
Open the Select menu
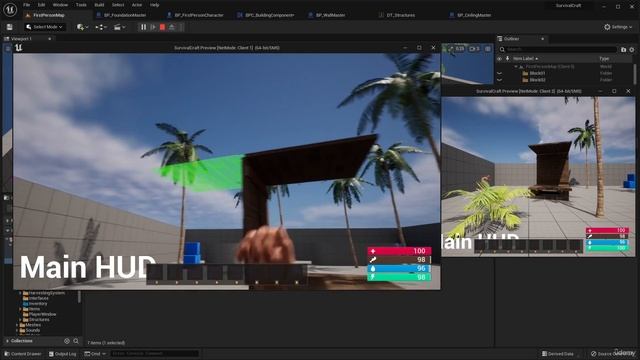pos(118,5)
